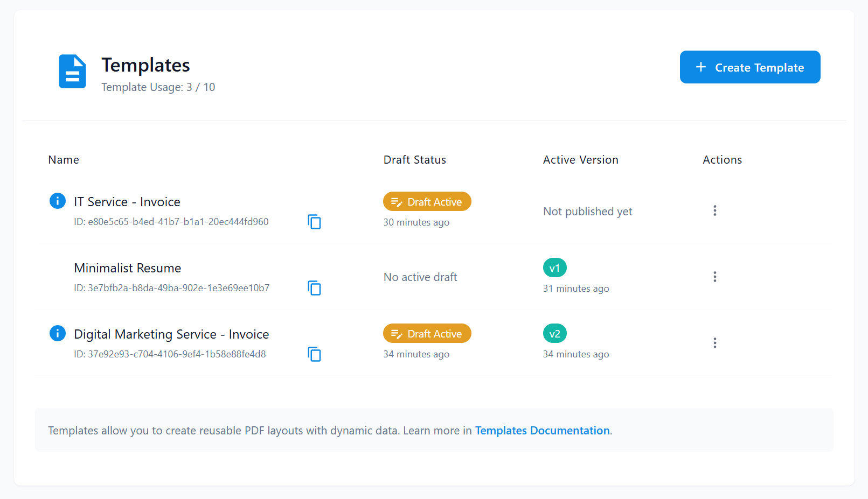Open the Templates Documentation link

tap(542, 431)
